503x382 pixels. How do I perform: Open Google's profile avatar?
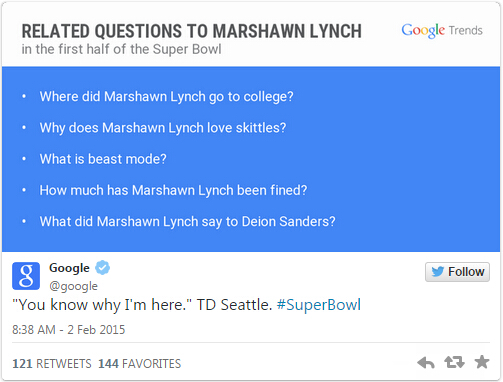[26, 276]
